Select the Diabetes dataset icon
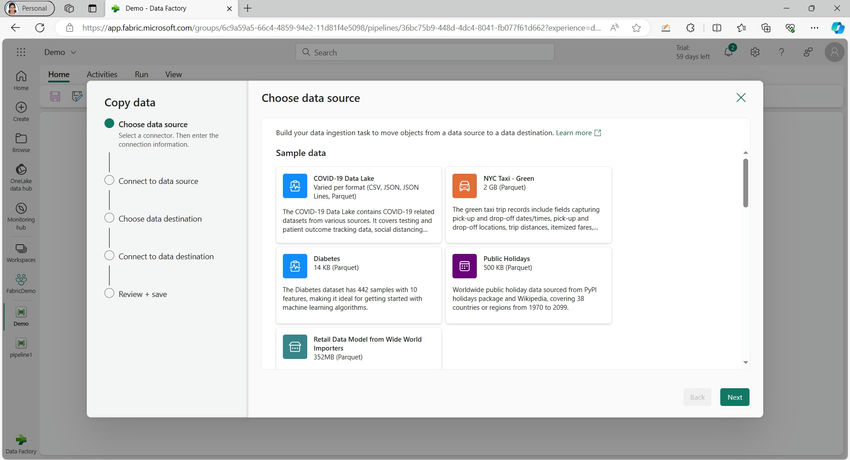The height and width of the screenshot is (460, 850). 295,266
